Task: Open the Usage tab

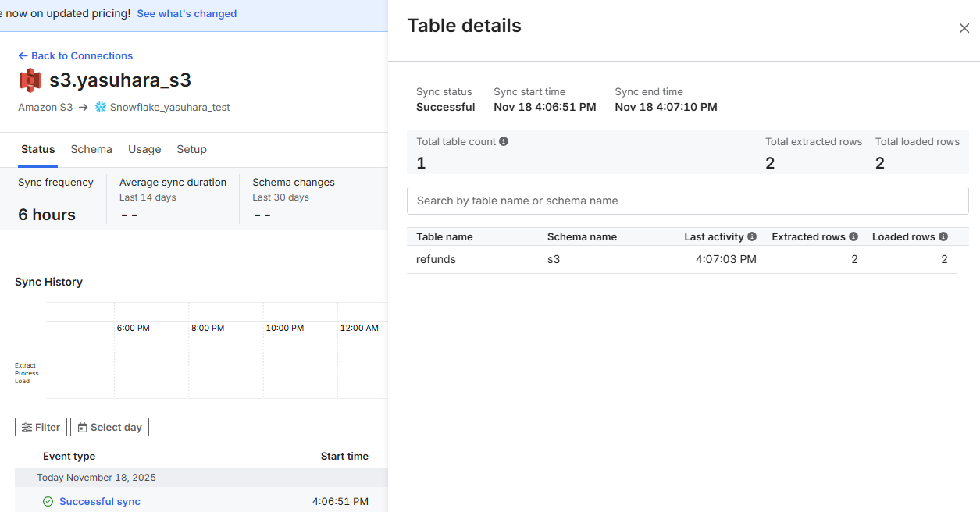Action: pyautogui.click(x=144, y=149)
